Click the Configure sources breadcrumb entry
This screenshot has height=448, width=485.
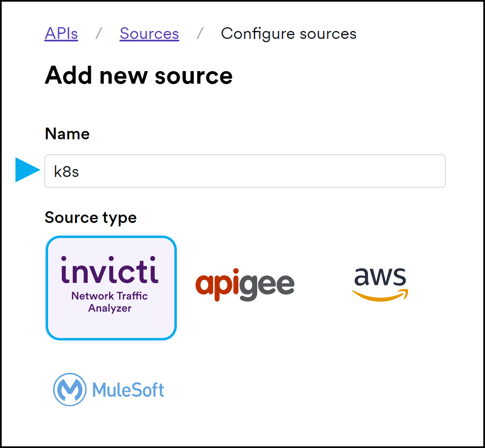288,33
